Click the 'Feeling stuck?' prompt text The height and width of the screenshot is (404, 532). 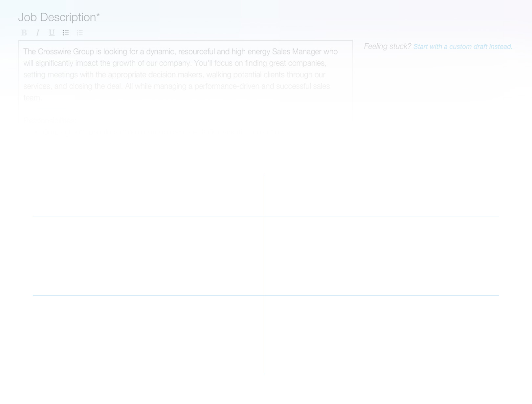coord(387,46)
